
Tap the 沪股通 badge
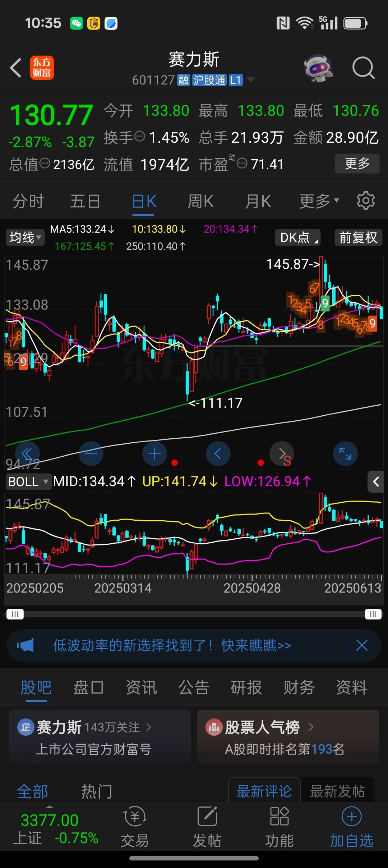click(x=209, y=80)
